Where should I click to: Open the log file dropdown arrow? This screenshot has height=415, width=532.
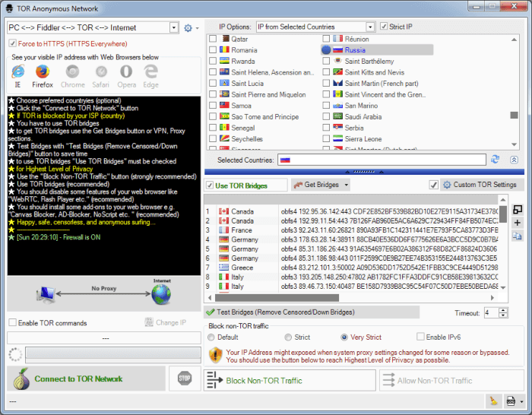(521, 402)
